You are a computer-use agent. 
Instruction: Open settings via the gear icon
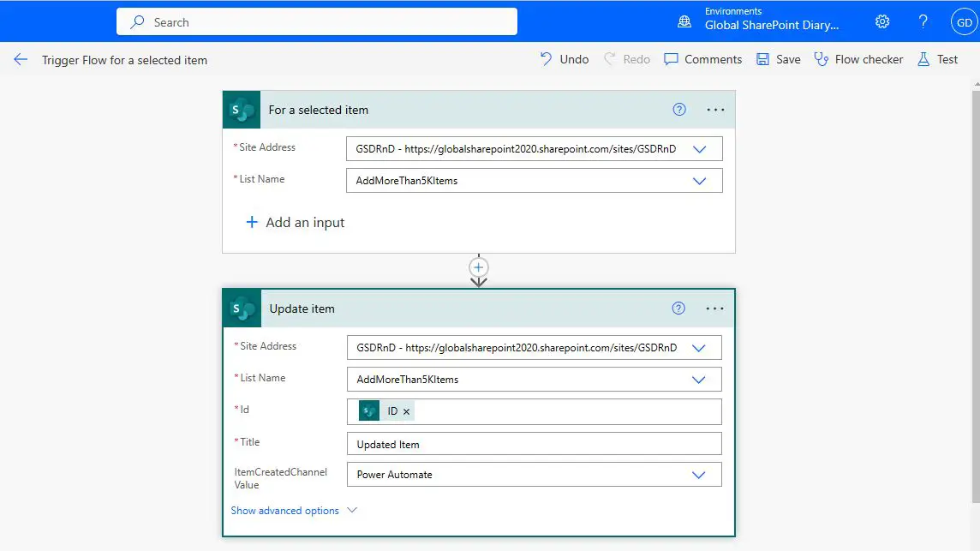(x=882, y=21)
